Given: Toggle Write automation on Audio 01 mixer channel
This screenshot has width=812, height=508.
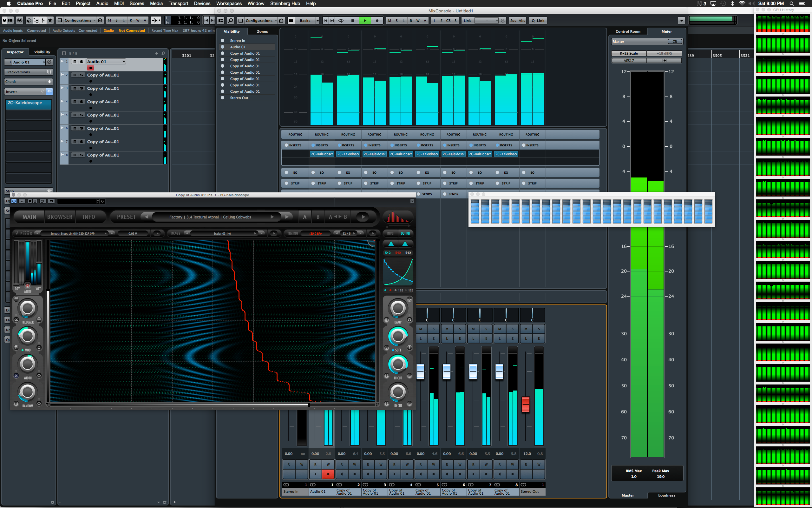Looking at the screenshot, I should tap(328, 464).
